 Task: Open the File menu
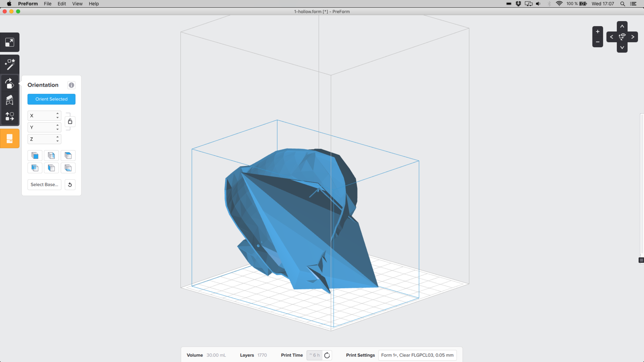tap(48, 4)
